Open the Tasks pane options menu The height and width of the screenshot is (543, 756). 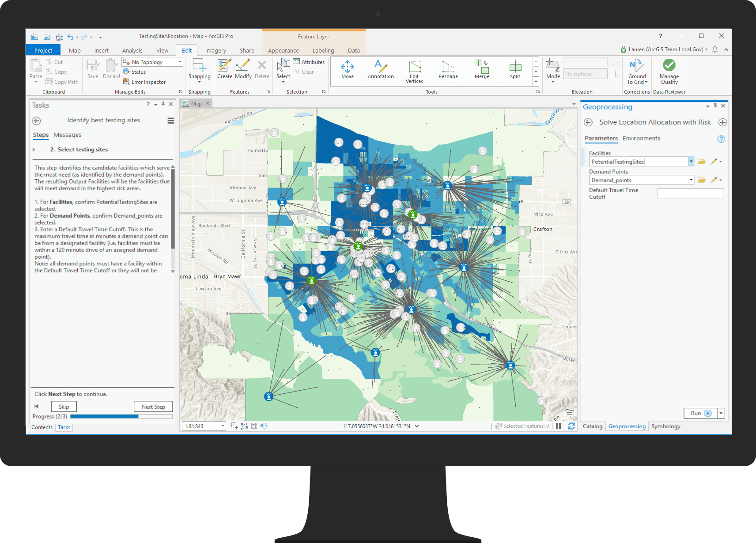click(170, 121)
